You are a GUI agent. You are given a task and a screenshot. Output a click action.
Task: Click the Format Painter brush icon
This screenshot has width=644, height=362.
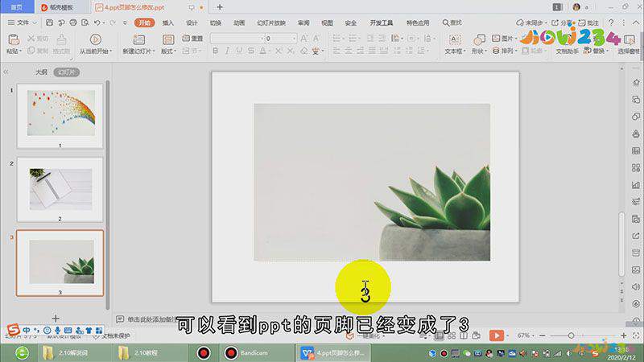click(x=62, y=39)
